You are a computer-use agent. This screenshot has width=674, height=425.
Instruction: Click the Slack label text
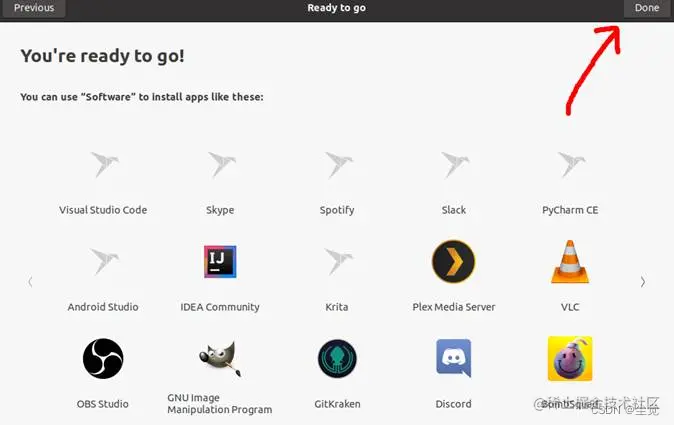(453, 210)
